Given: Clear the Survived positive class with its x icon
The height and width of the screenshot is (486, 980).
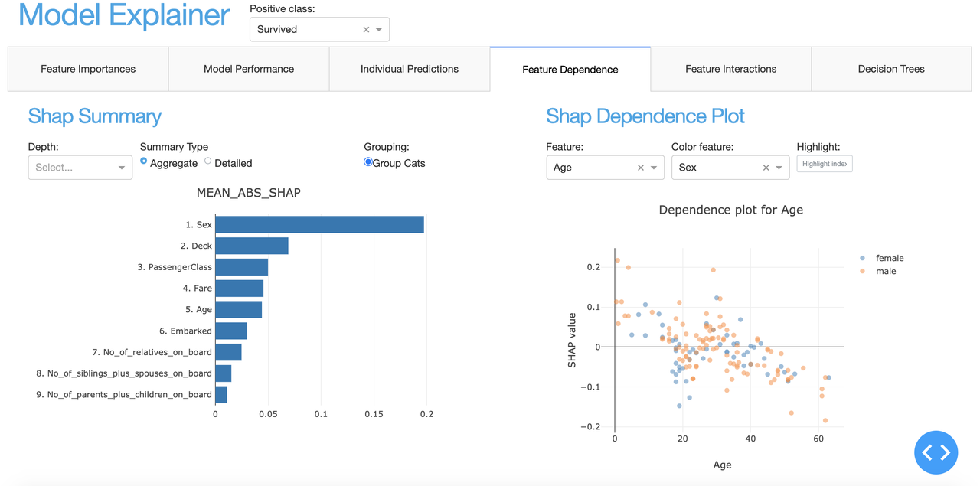Looking at the screenshot, I should (366, 29).
